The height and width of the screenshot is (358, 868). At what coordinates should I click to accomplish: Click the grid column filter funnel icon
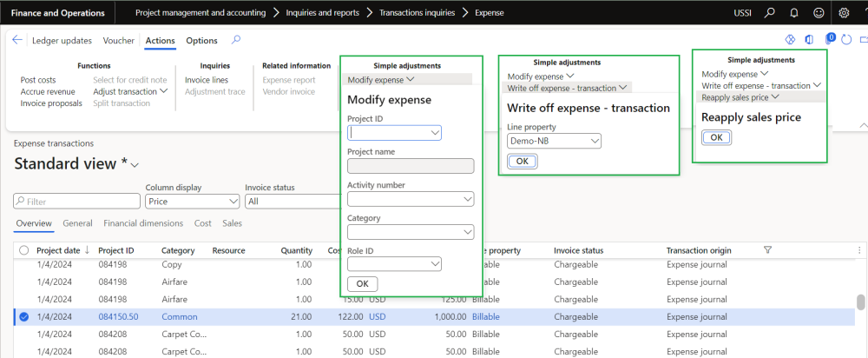point(767,250)
